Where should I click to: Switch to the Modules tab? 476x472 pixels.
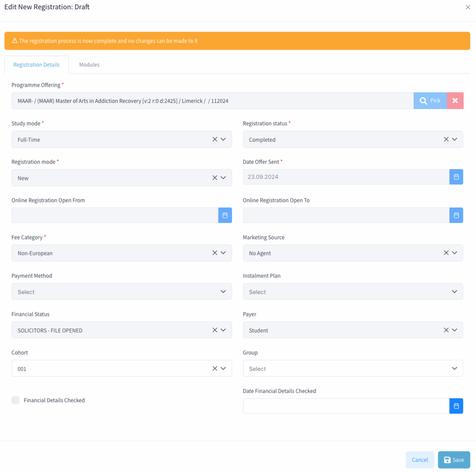pos(89,65)
